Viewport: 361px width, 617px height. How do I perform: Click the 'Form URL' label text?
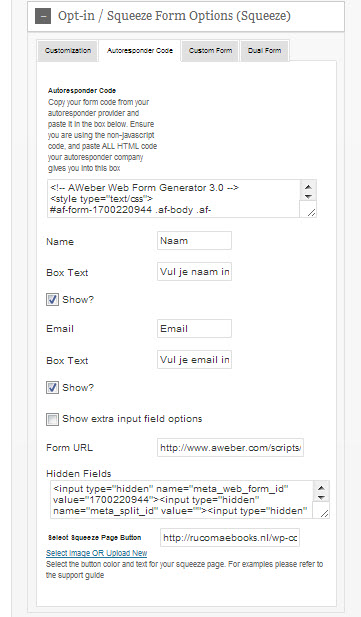point(69,448)
